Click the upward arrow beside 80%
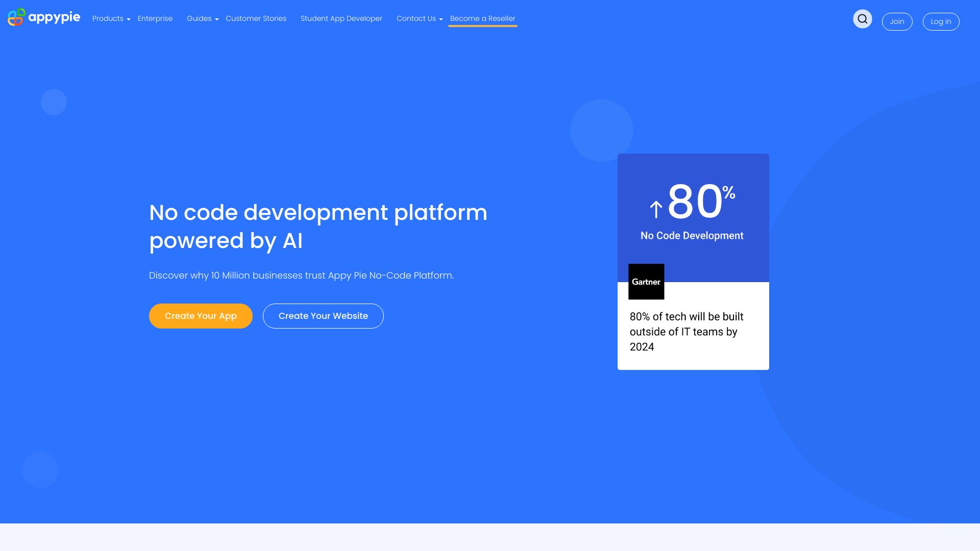The width and height of the screenshot is (980, 551). pos(656,207)
